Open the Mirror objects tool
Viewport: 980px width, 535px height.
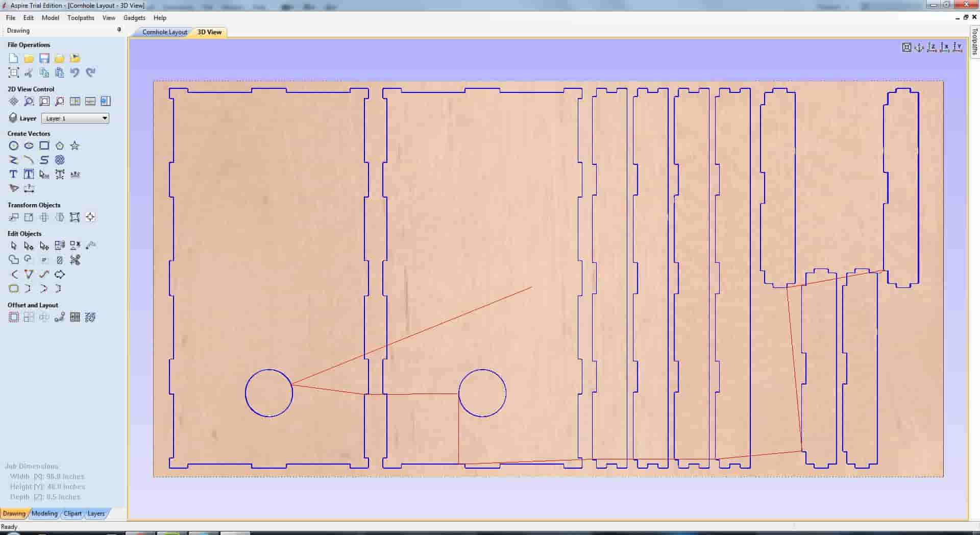[60, 217]
